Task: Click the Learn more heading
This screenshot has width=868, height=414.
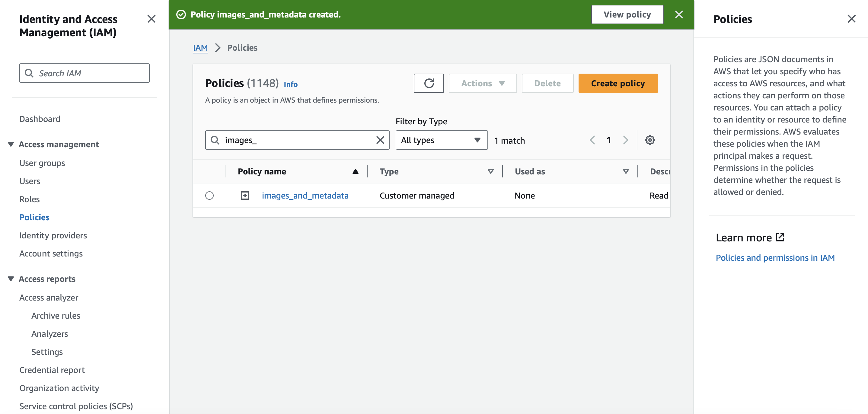Action: tap(743, 237)
